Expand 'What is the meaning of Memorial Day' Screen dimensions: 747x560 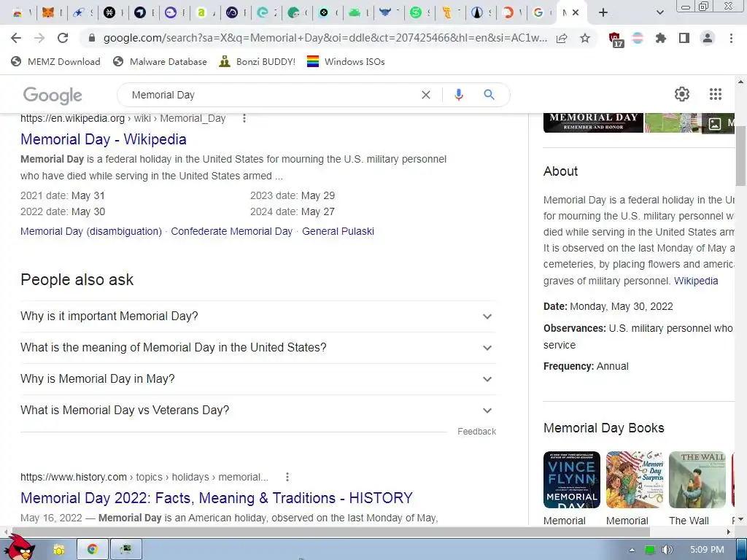258,348
